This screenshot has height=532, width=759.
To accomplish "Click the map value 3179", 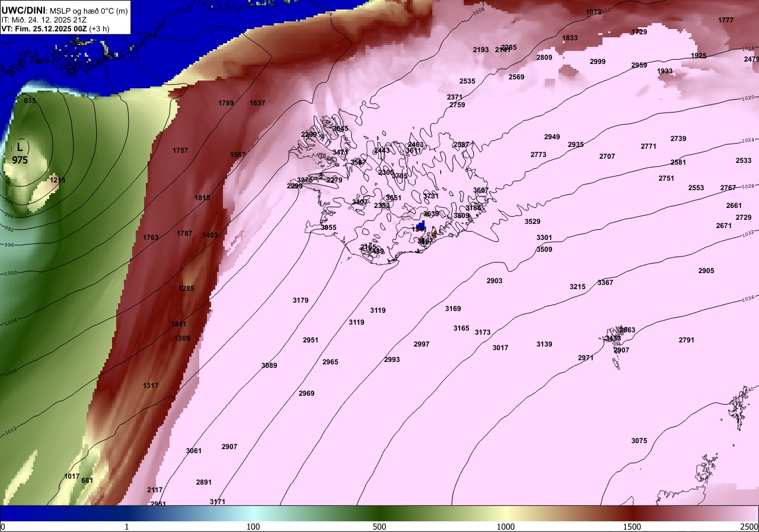I will pyautogui.click(x=301, y=300).
